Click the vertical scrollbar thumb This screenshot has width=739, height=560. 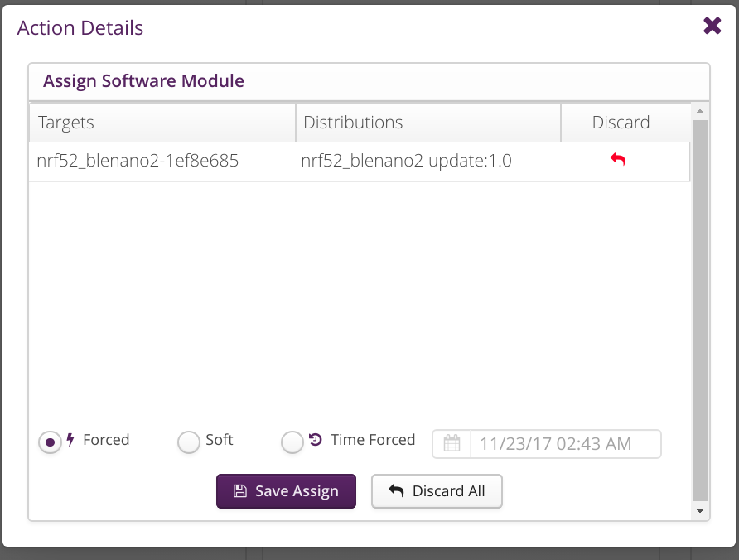click(700, 311)
